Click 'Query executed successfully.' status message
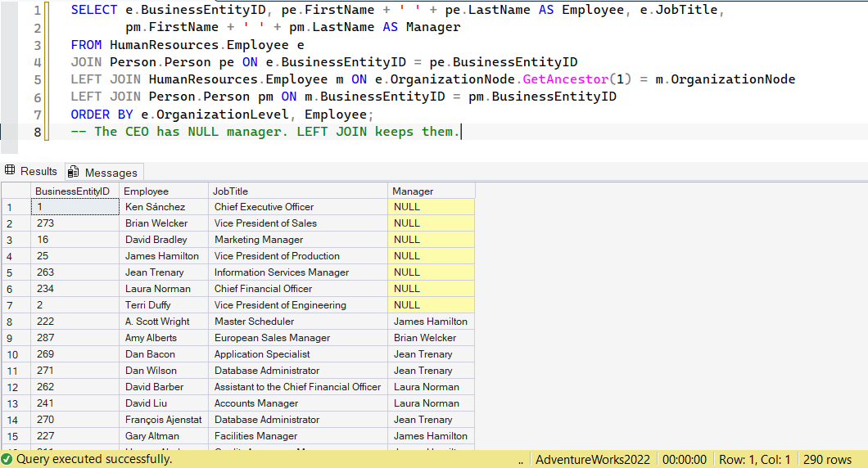868x468 pixels. pyautogui.click(x=94, y=459)
